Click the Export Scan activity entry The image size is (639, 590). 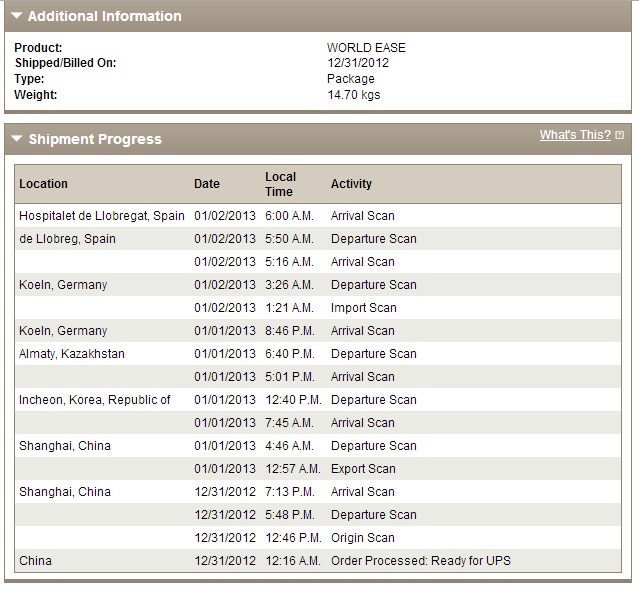[363, 469]
